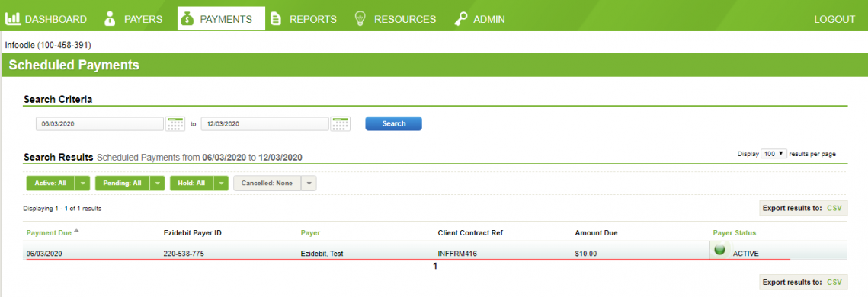
Task: Click the Reports document icon
Action: [275, 19]
